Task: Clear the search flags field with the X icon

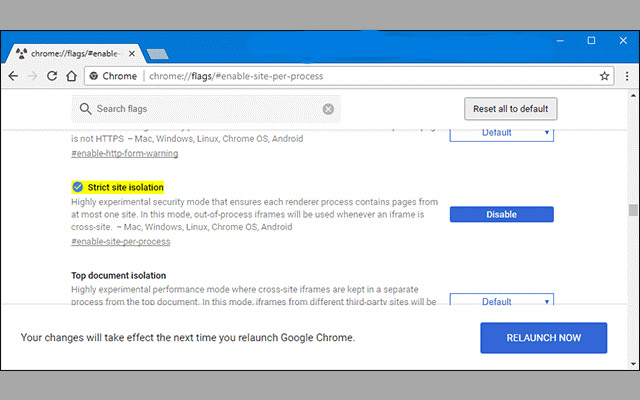Action: [x=328, y=109]
